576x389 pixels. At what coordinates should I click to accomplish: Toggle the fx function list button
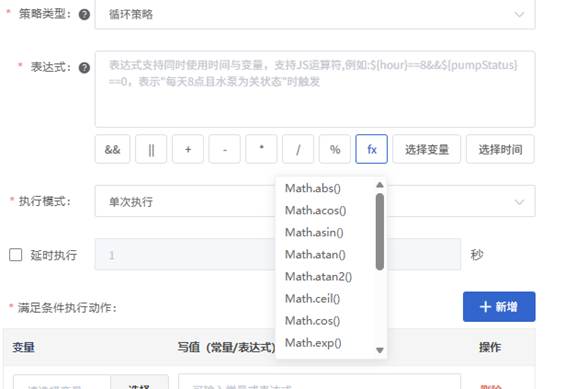tap(371, 149)
